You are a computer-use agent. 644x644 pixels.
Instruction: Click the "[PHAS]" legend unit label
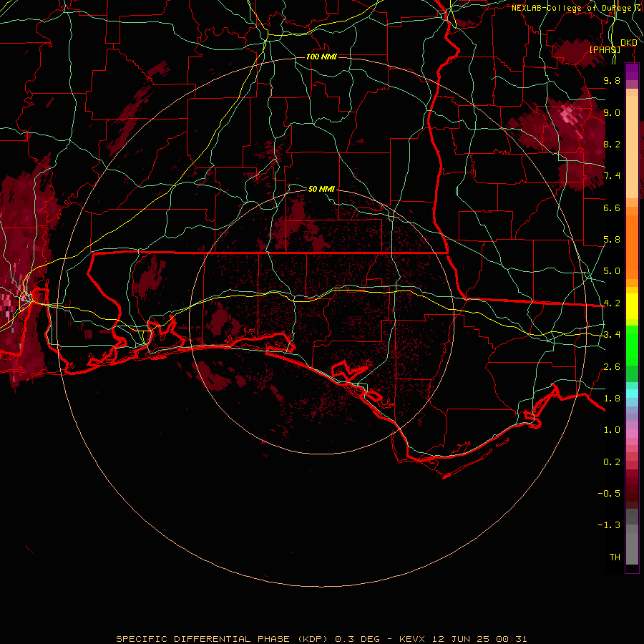[605, 49]
